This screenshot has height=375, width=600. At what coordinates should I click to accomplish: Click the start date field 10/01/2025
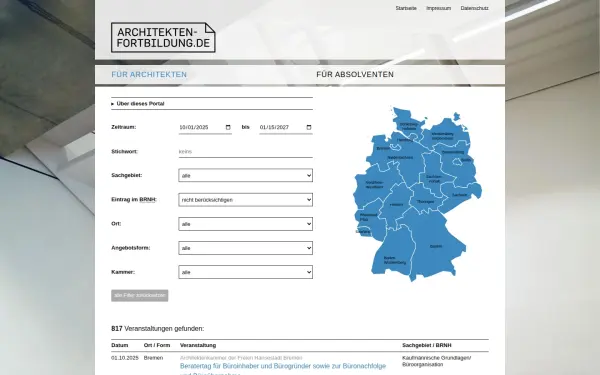pos(205,127)
